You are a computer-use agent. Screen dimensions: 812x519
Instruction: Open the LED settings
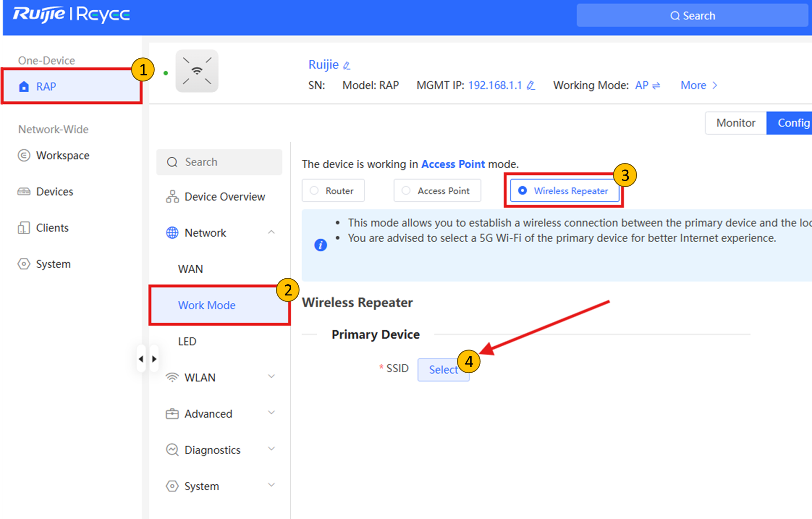click(187, 341)
